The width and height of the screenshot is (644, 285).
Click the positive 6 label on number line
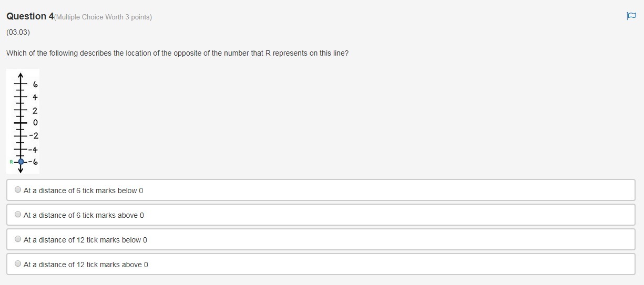point(35,85)
